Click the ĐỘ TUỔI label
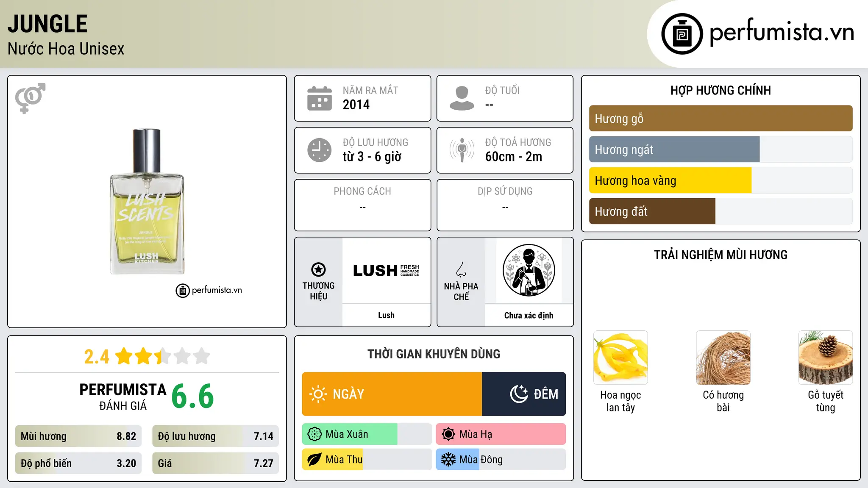Viewport: 868px width, 488px height. (x=502, y=90)
